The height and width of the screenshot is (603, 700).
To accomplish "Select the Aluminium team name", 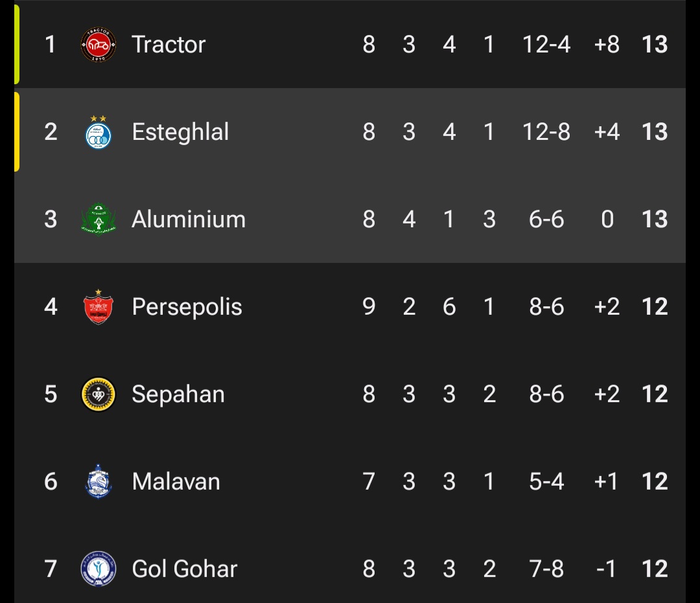I will [189, 220].
